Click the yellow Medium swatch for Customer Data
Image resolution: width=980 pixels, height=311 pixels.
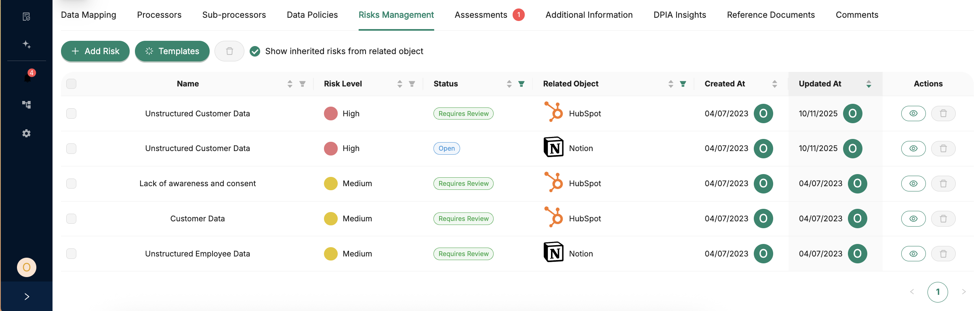point(331,219)
